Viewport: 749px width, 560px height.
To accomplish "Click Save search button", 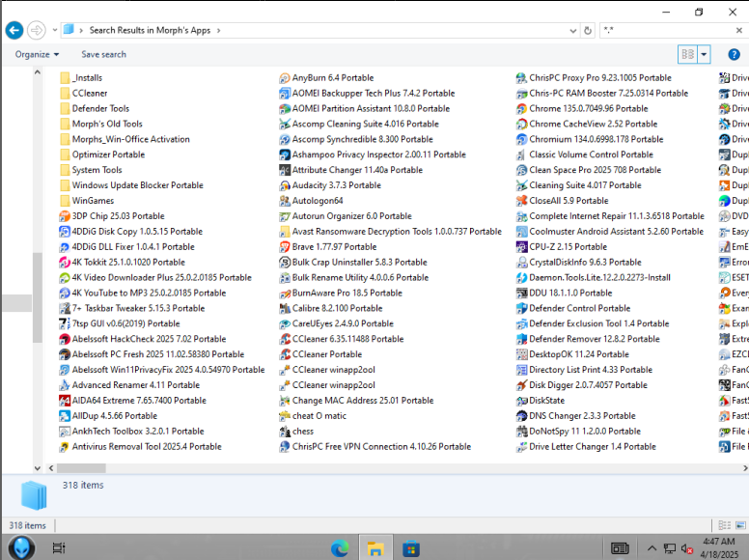I will click(x=103, y=54).
